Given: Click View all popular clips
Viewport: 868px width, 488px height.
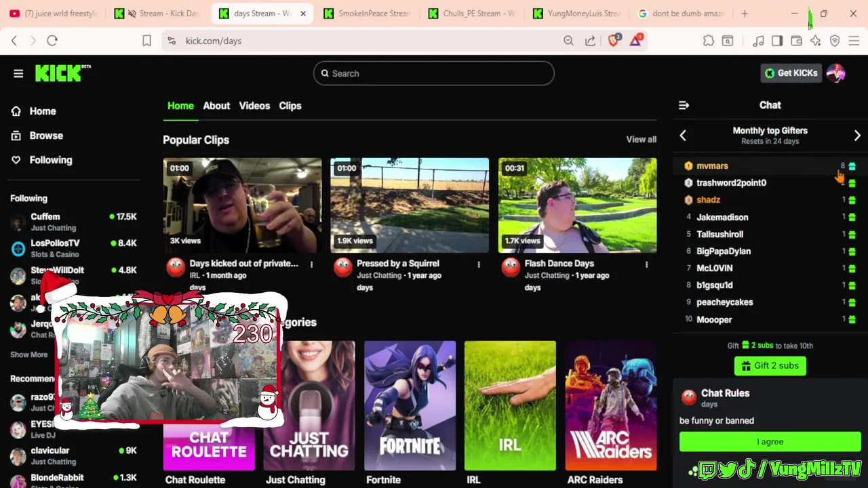Looking at the screenshot, I should point(641,140).
